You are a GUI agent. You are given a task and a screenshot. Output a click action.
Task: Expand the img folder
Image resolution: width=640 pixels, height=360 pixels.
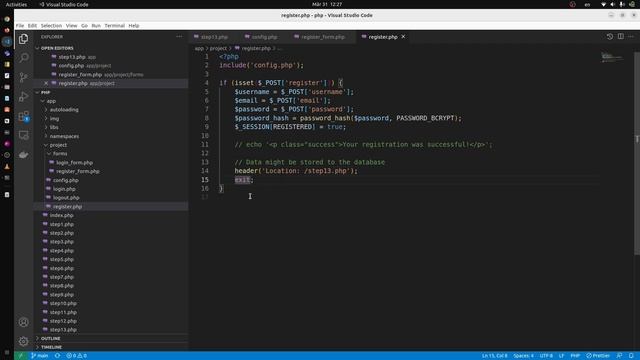pos(54,118)
